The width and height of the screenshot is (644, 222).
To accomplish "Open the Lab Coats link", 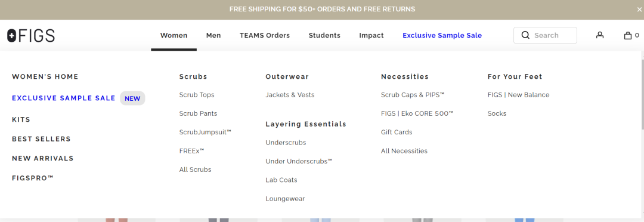I will (x=281, y=180).
